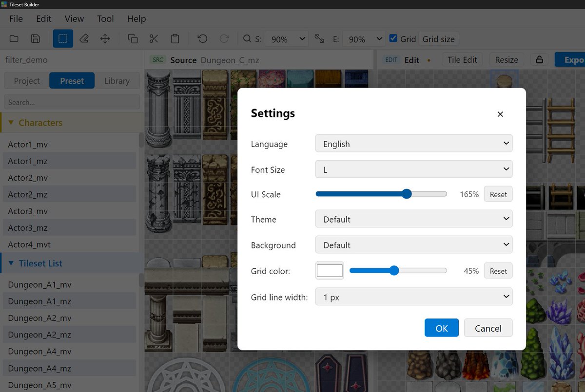Select Actor2_mz in the list
585x392 pixels.
pos(69,194)
